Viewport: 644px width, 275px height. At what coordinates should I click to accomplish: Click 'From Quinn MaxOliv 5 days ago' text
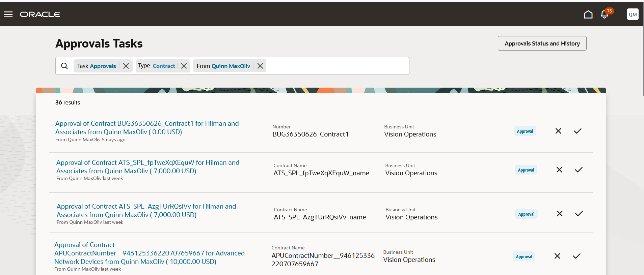pyautogui.click(x=90, y=140)
